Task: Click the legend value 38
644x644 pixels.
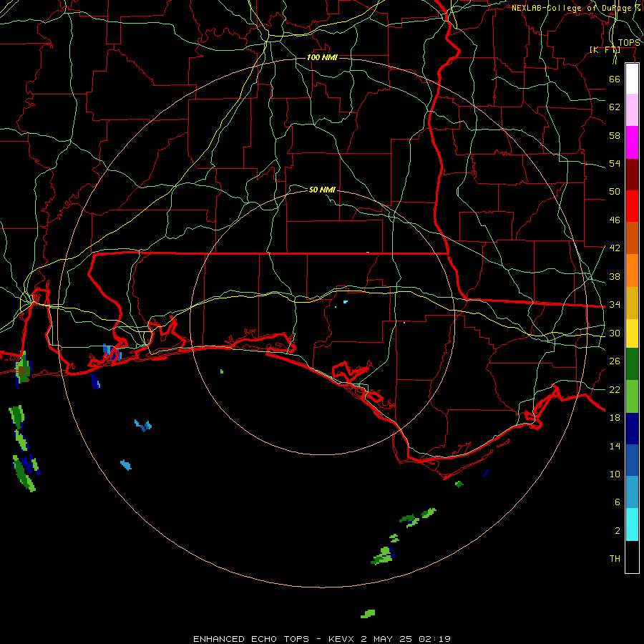Action: coord(615,277)
